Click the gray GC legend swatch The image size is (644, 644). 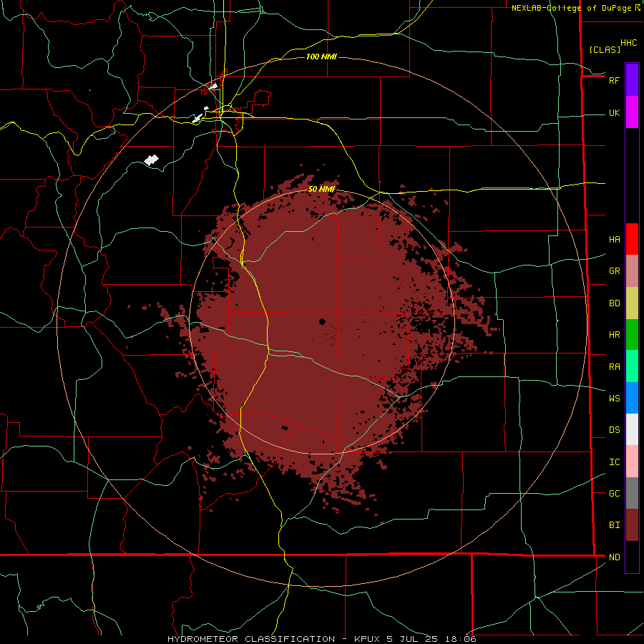point(632,493)
